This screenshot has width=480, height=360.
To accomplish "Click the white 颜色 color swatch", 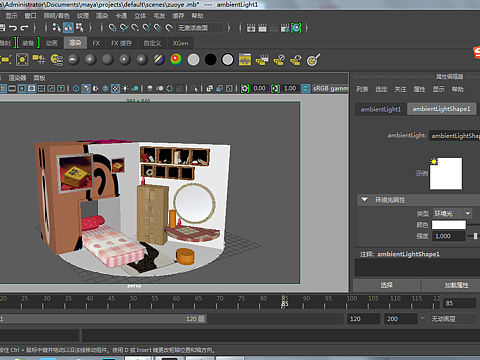I will pyautogui.click(x=449, y=225).
